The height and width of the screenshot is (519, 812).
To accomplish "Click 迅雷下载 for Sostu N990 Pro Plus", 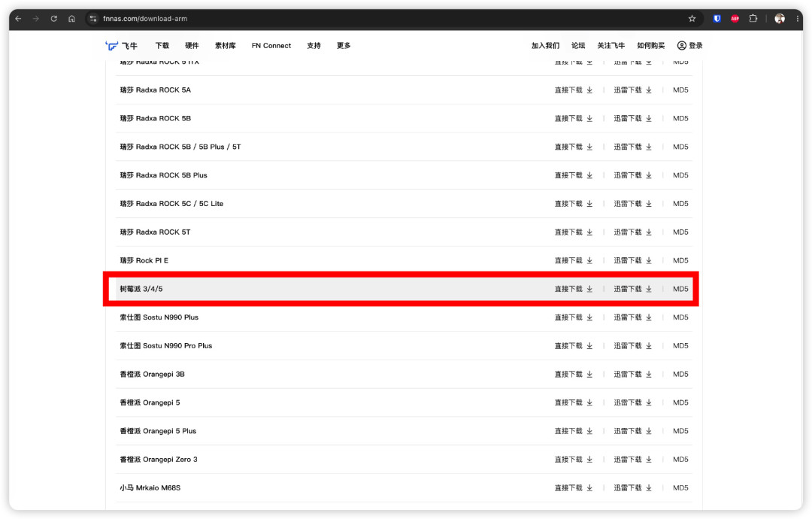I will point(633,346).
